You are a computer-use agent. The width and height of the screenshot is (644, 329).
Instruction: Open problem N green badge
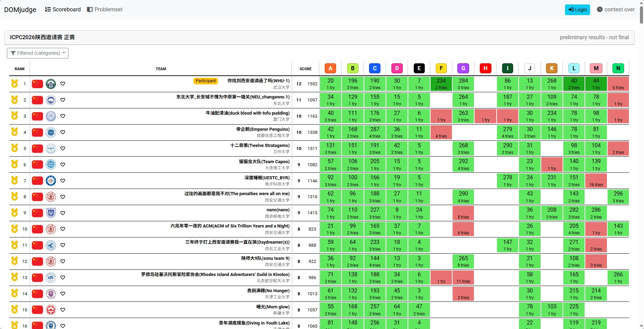point(618,68)
